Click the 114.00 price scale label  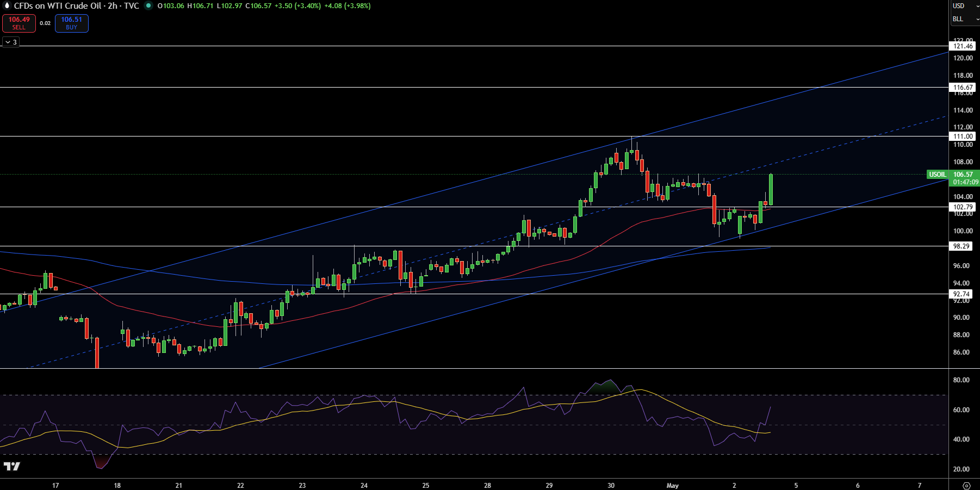(963, 110)
